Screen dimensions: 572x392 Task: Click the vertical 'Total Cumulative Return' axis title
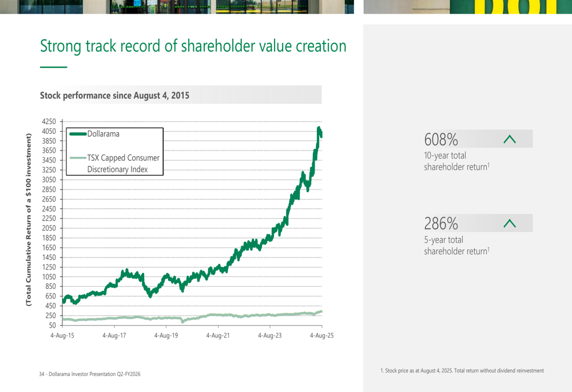tap(29, 220)
